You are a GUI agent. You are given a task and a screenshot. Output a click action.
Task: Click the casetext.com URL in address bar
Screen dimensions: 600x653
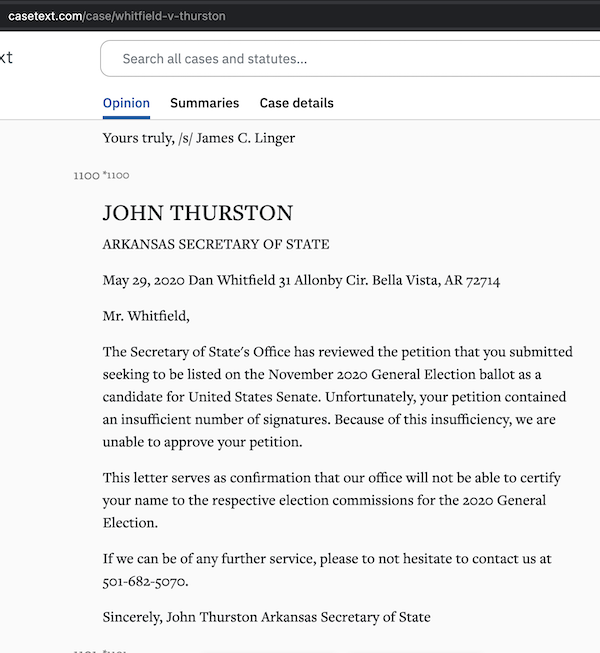(x=117, y=16)
